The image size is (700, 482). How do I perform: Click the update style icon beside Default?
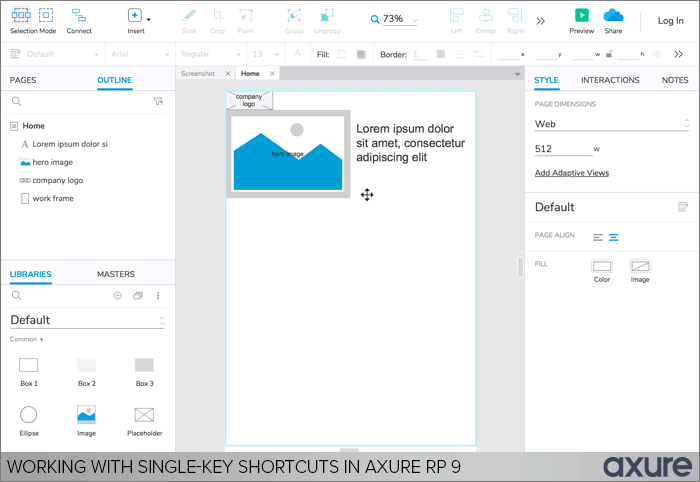tap(15, 54)
